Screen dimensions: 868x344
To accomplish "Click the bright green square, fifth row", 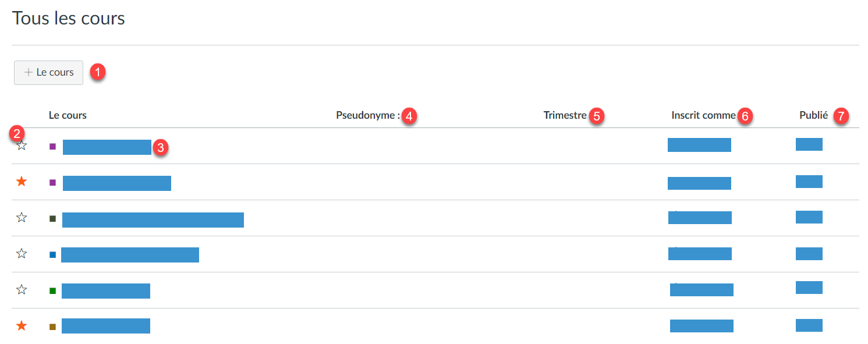I will click(x=52, y=291).
